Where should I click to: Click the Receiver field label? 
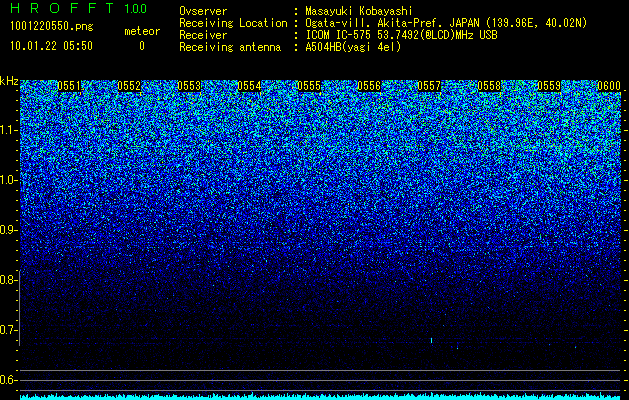point(203,35)
